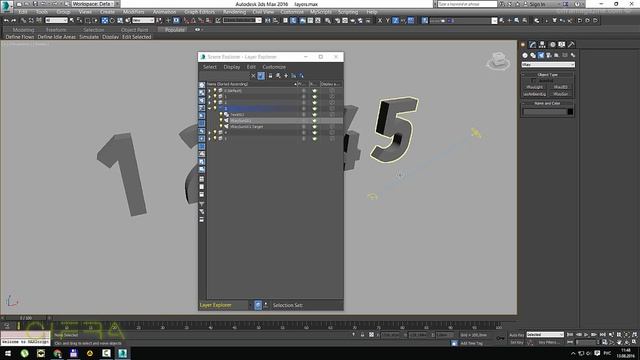The width and height of the screenshot is (640, 360).
Task: Restrict transform to Z axis
Action: (x=395, y=20)
